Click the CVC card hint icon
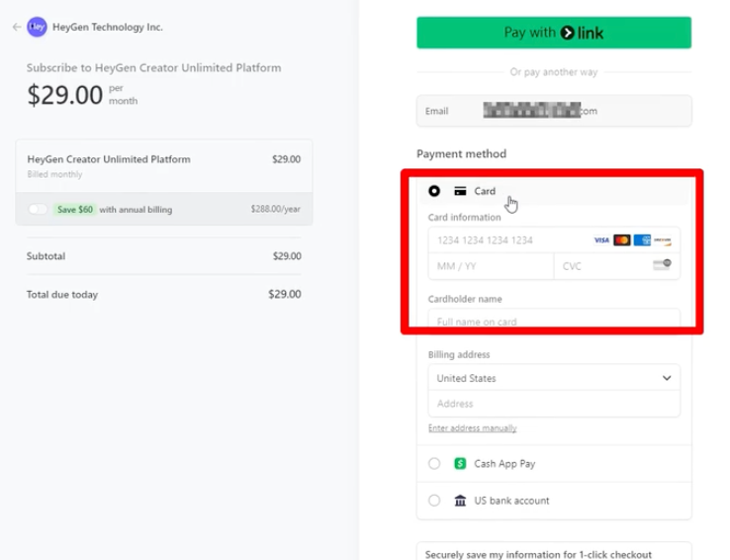The image size is (730, 560). (x=662, y=265)
